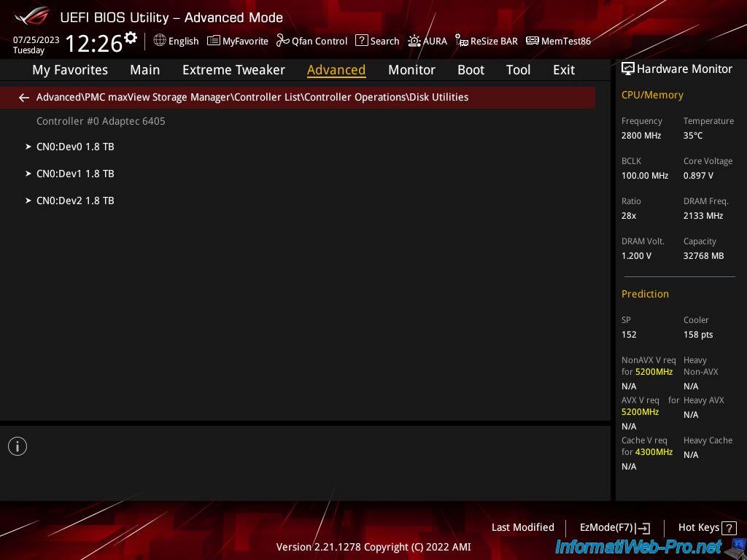Switch to the Monitor tab
Image resolution: width=747 pixels, height=560 pixels.
click(x=411, y=70)
